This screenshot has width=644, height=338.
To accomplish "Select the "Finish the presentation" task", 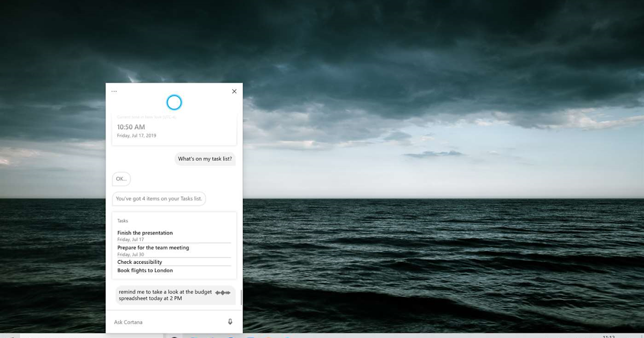I will [x=145, y=232].
